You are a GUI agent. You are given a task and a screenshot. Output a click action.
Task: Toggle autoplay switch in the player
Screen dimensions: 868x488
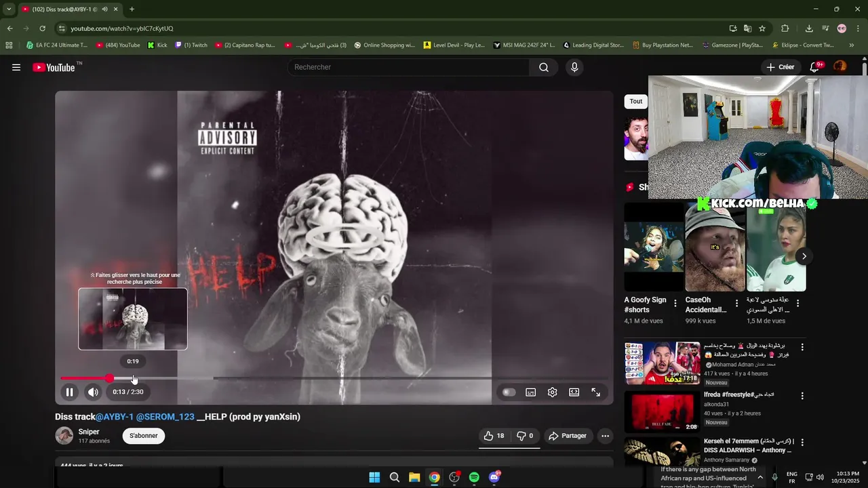click(509, 392)
